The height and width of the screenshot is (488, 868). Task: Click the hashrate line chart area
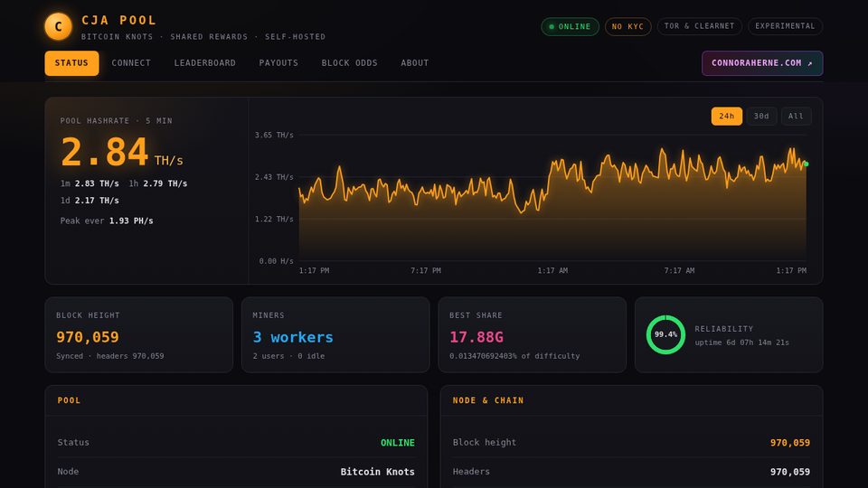point(552,198)
